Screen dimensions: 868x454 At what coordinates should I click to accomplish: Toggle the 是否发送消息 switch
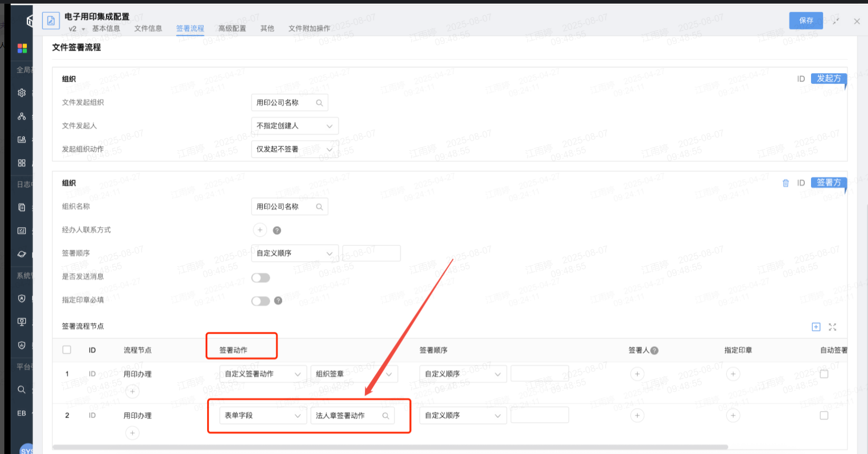point(261,277)
